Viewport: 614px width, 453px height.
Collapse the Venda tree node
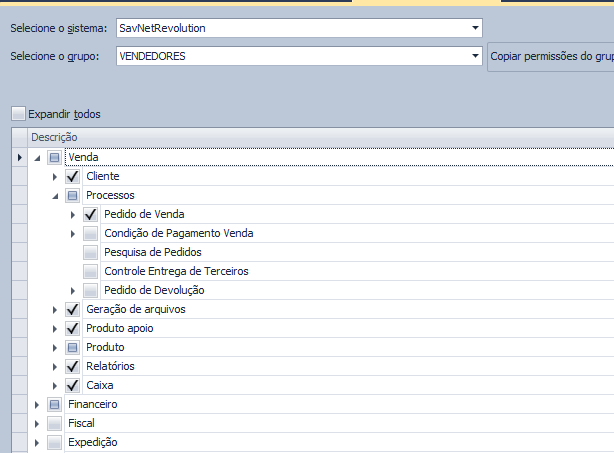point(37,158)
